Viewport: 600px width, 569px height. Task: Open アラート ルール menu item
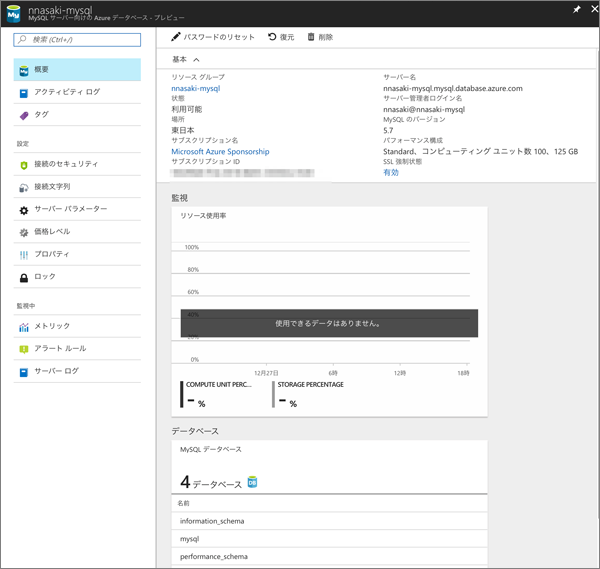pos(77,349)
